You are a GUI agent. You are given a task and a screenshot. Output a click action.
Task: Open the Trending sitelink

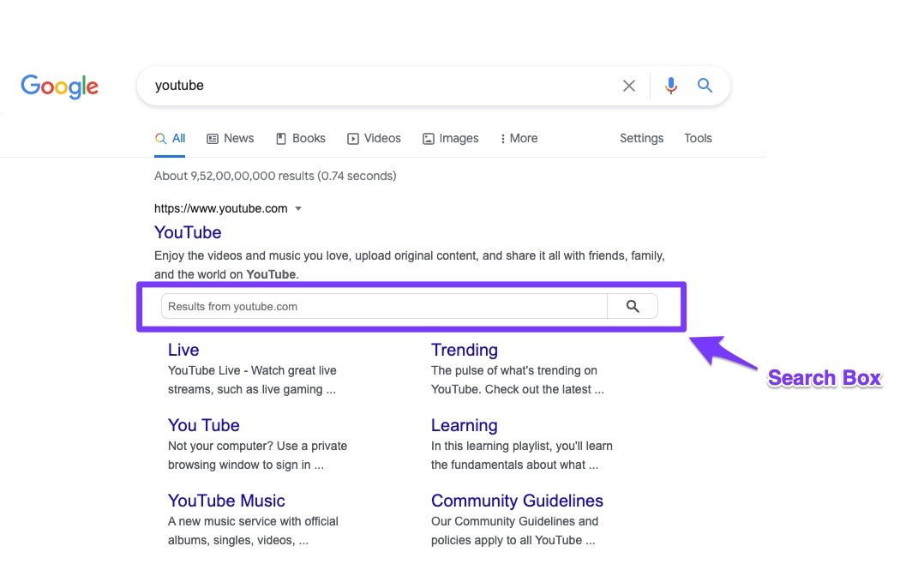point(464,350)
